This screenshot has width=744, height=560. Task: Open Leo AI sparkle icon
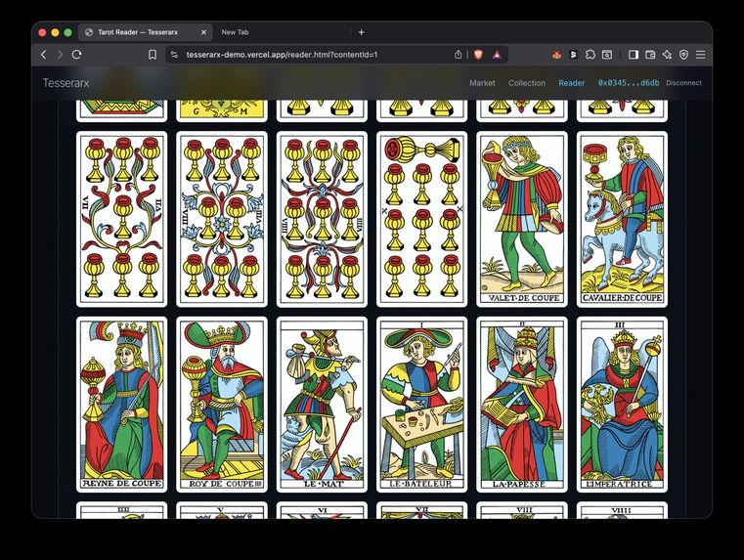click(x=667, y=55)
